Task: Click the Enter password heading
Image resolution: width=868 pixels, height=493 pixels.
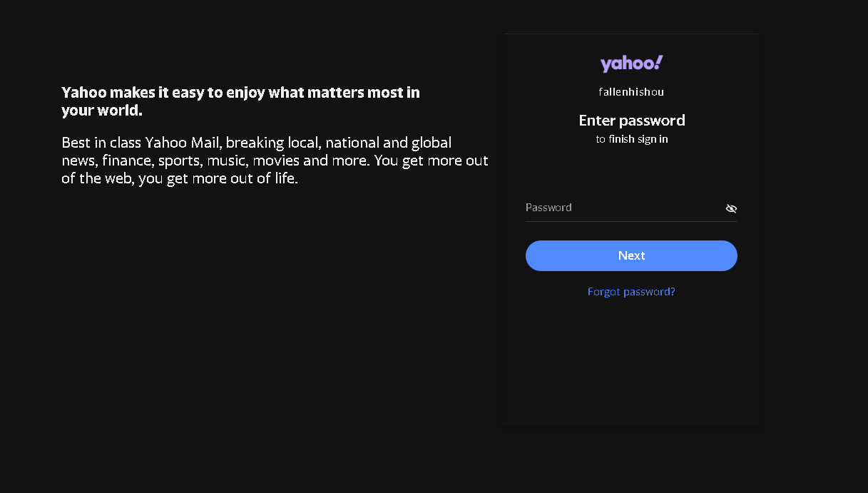Action: tap(631, 120)
